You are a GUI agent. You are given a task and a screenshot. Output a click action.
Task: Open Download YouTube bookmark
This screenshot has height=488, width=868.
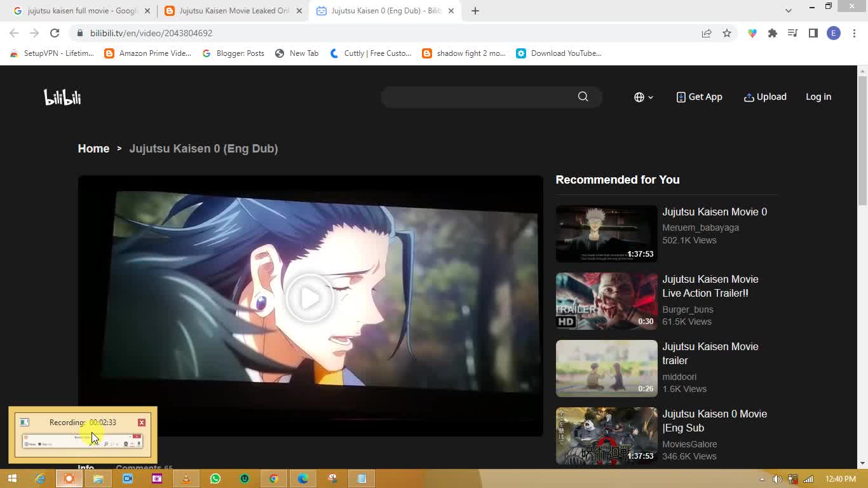click(559, 53)
